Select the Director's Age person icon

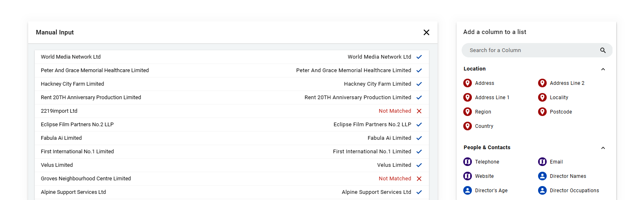[x=467, y=191]
